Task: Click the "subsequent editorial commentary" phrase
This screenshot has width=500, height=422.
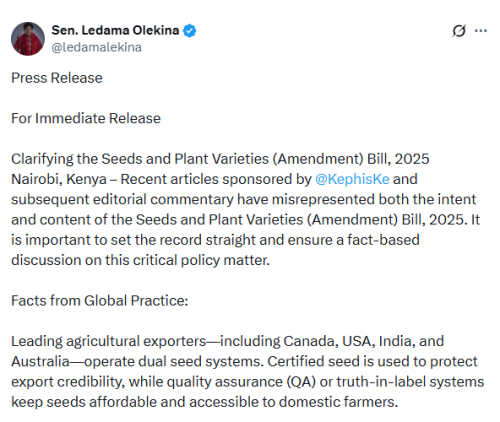Action: [122, 200]
